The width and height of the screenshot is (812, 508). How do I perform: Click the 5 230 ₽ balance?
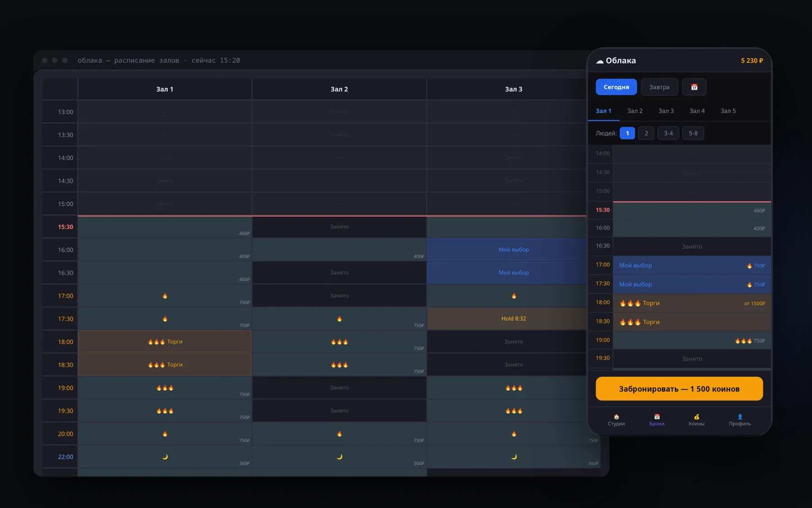coord(752,61)
